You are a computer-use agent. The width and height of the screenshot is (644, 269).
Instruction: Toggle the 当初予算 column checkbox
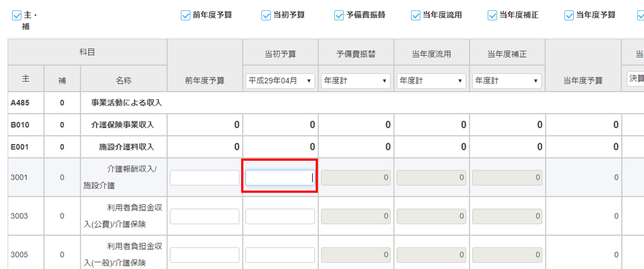[x=265, y=15]
